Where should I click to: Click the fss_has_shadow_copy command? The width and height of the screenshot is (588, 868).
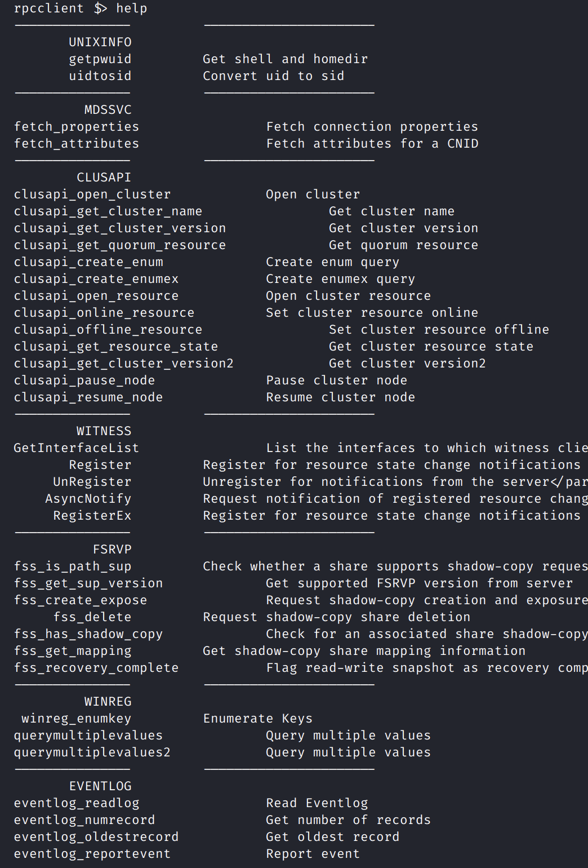click(88, 634)
